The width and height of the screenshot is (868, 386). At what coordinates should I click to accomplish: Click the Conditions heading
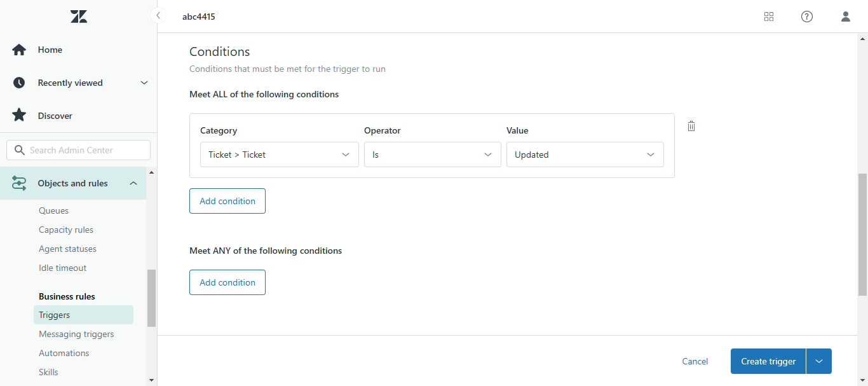[x=220, y=52]
